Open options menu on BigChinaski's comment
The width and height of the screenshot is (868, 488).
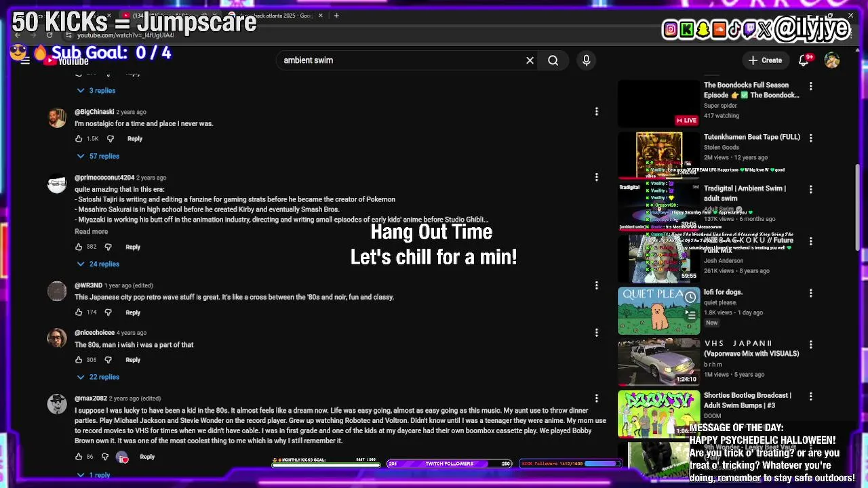pyautogui.click(x=597, y=111)
